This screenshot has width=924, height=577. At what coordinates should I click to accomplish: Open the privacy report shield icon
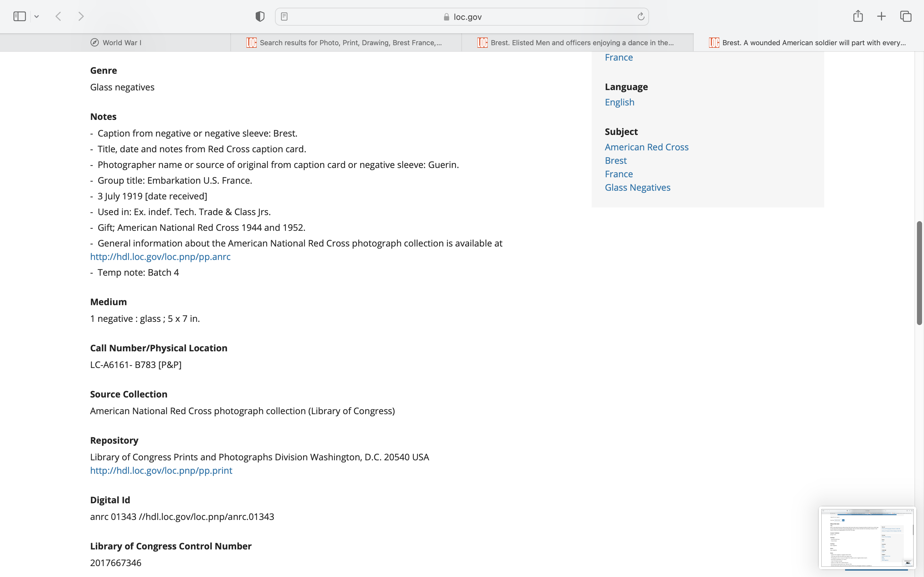pyautogui.click(x=260, y=16)
